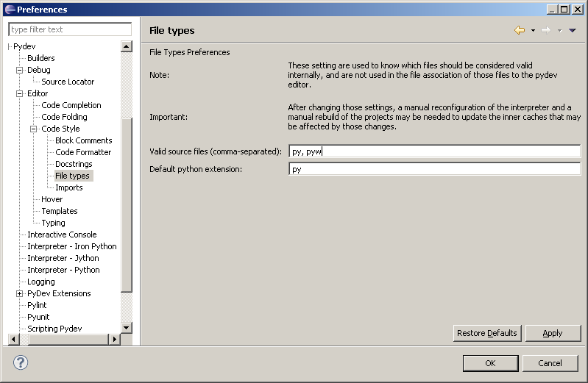The image size is (588, 383).
Task: Open the preferences page view menu triangle
Action: 573,30
